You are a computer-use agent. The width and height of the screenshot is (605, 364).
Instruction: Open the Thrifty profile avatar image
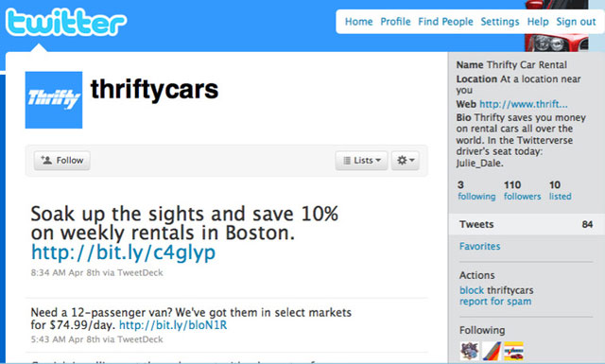(54, 99)
